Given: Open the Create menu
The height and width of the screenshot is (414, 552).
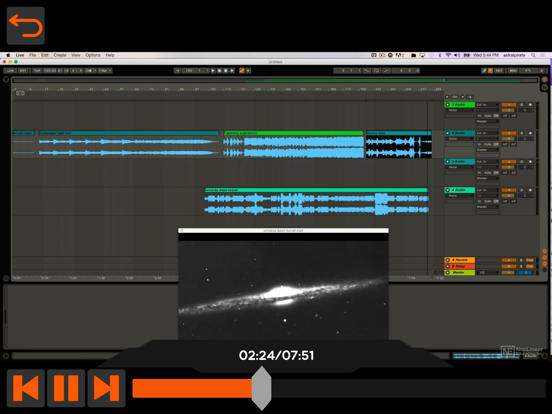Looking at the screenshot, I should point(60,55).
